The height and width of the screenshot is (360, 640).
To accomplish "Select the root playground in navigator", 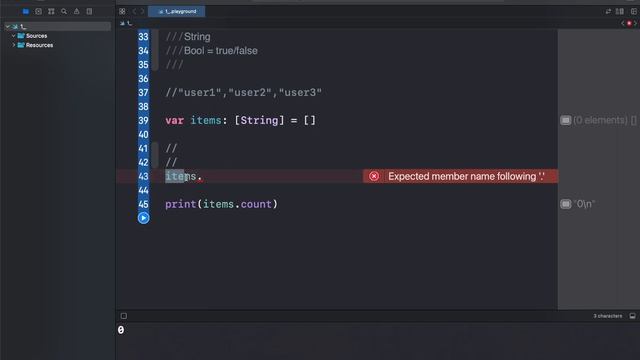I will 58,27.
